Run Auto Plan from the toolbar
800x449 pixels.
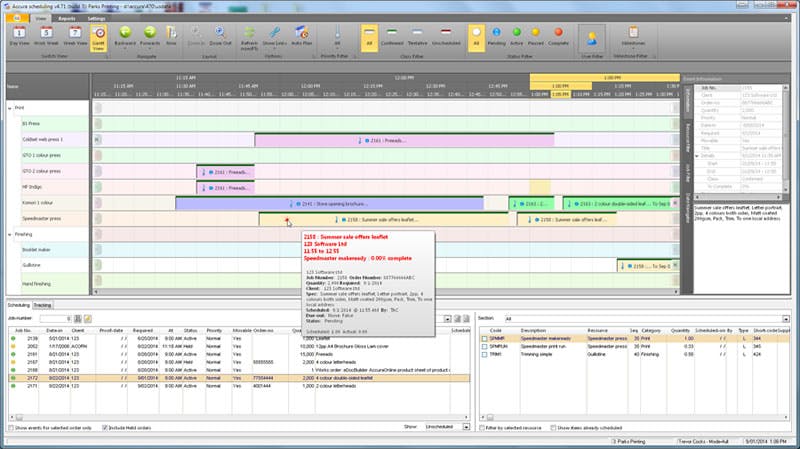302,37
